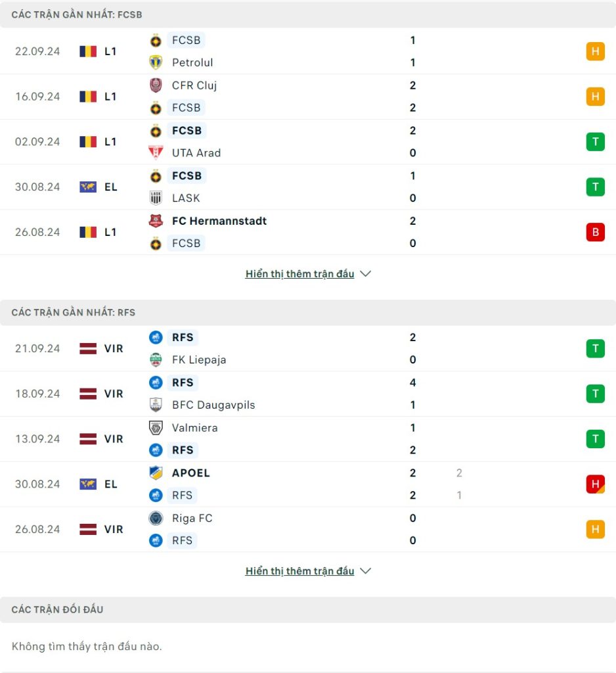Click the FC Hermannstadt red crest
The width and height of the screenshot is (616, 673).
(x=155, y=221)
